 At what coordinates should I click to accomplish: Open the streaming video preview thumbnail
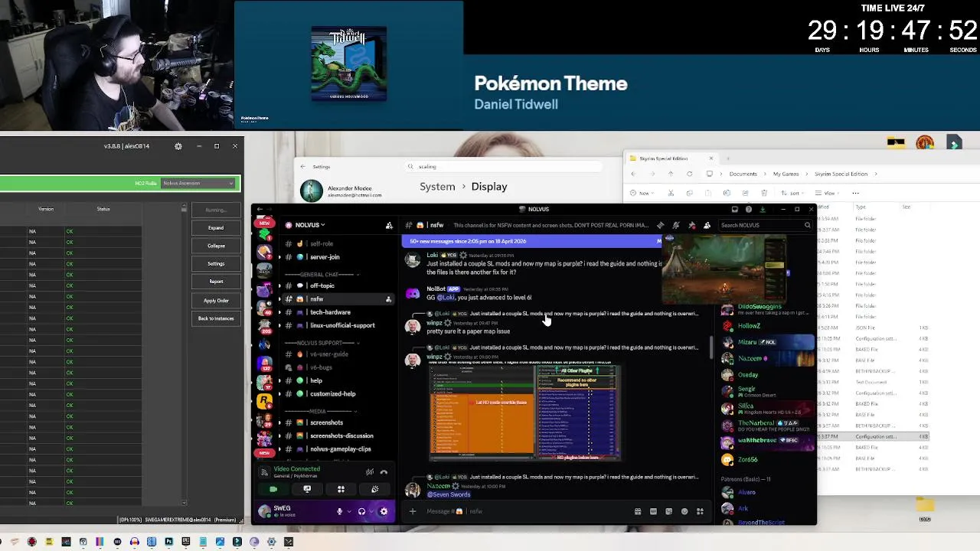click(725, 269)
